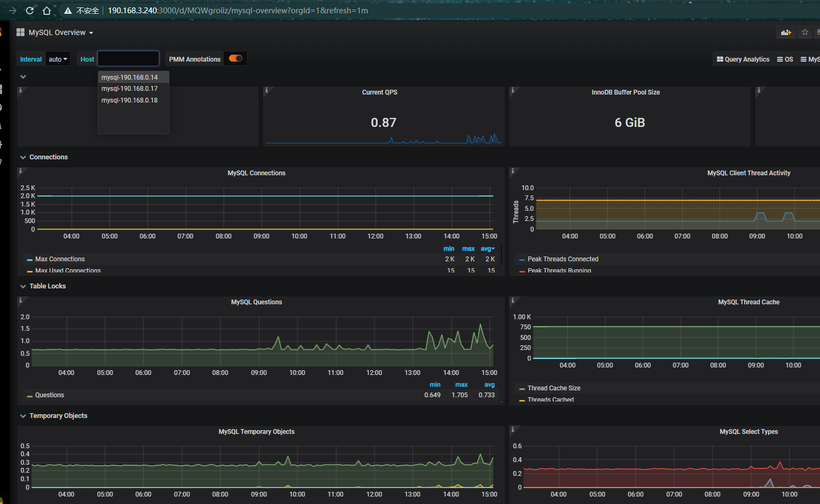
Task: Click the dashboard grid icon beside MySQL Overview
Action: (x=21, y=32)
